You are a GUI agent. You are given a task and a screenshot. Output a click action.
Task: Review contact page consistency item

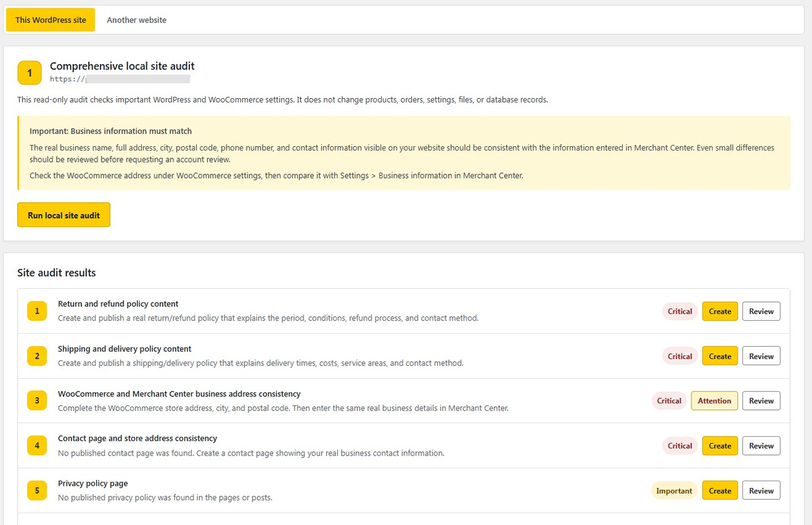[x=761, y=446]
